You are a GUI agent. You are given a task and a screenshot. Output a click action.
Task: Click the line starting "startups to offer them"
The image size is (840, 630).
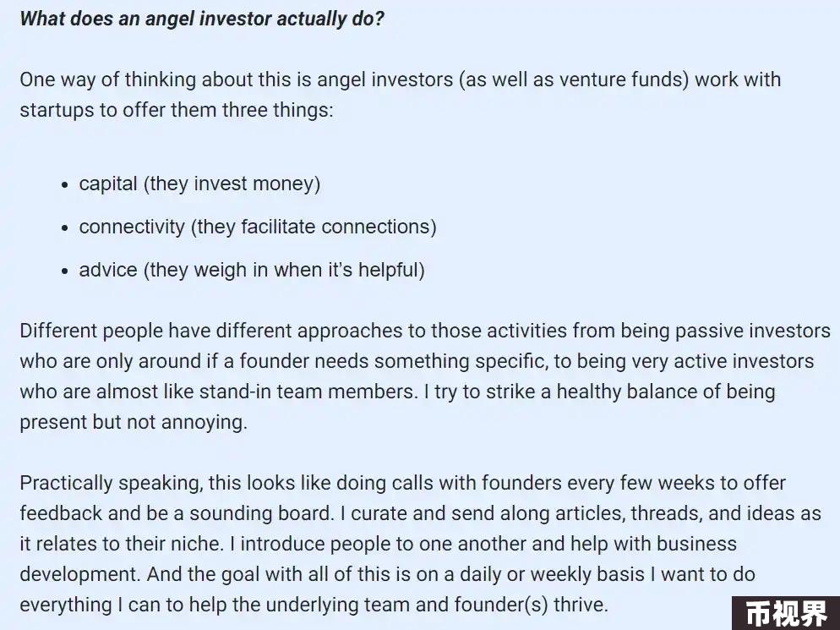pyautogui.click(x=177, y=110)
